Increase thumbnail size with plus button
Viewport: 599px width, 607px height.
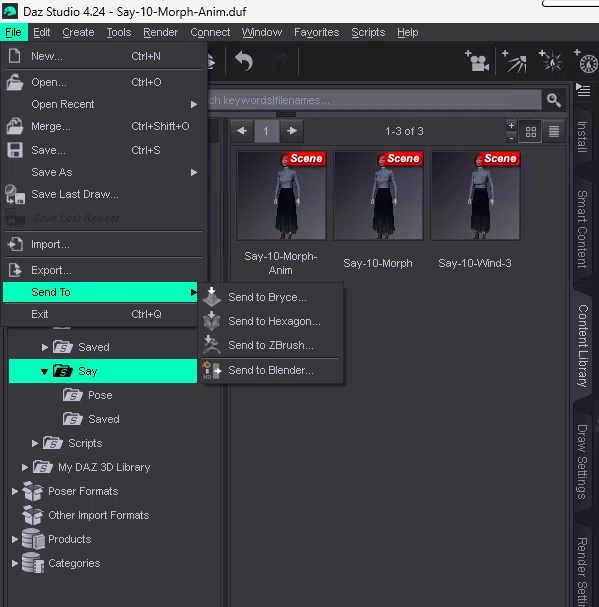[x=511, y=125]
